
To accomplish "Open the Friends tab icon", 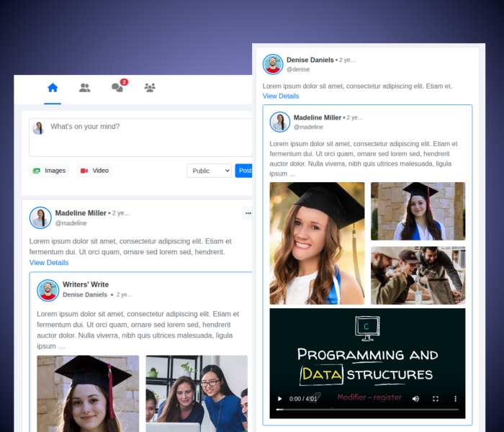I will pyautogui.click(x=84, y=88).
